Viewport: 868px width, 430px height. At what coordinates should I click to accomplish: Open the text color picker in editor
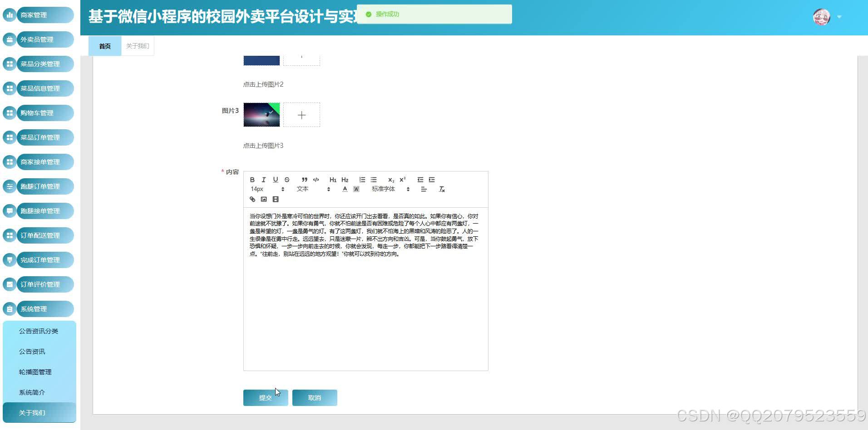coord(345,189)
